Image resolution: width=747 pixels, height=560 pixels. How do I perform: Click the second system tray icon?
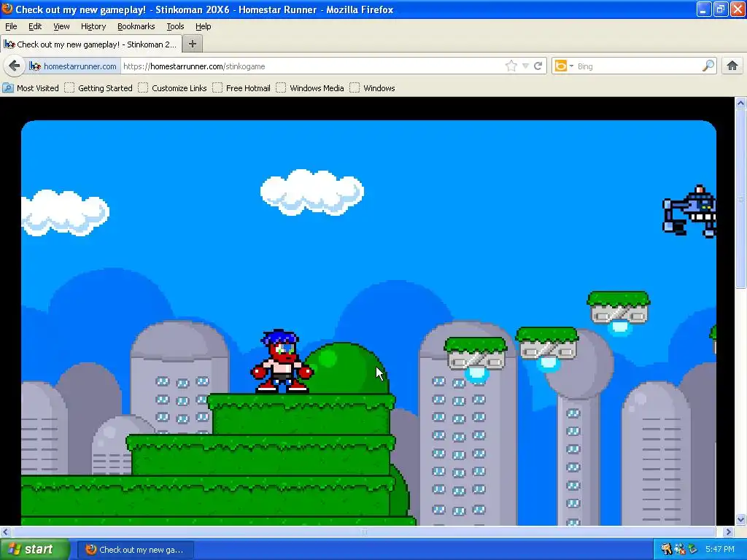679,549
